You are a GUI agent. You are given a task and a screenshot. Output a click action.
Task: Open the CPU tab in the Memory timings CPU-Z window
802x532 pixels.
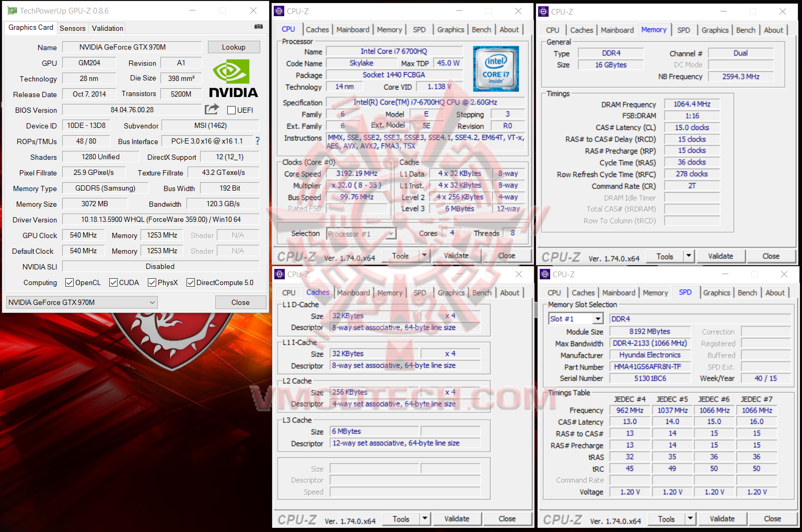point(553,30)
